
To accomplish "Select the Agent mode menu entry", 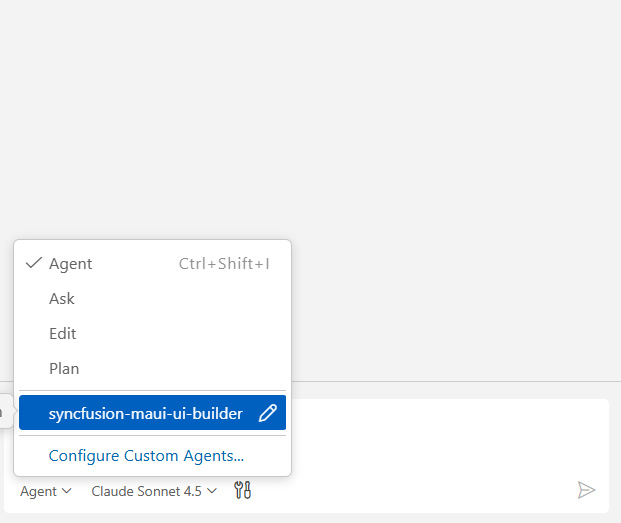I will coord(152,264).
